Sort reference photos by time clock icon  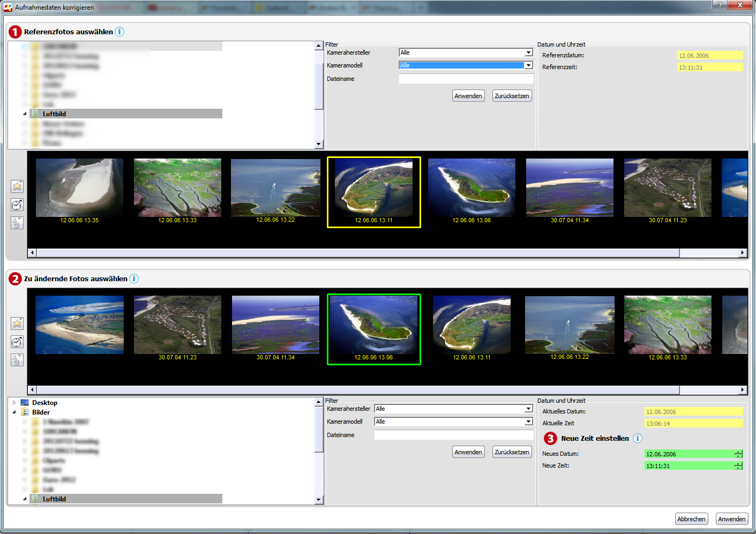click(17, 205)
